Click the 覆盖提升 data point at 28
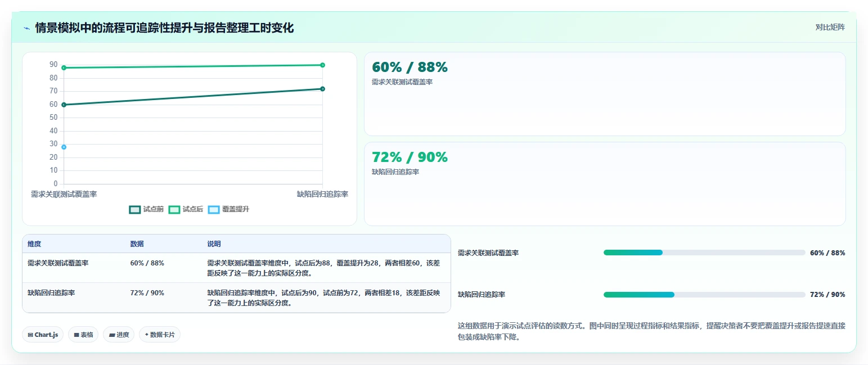868x365 pixels. [64, 147]
